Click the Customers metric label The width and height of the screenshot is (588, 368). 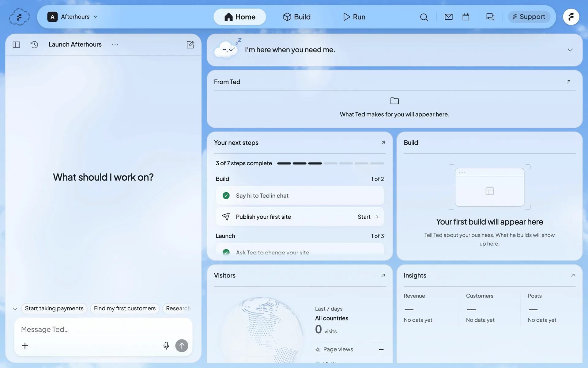480,296
